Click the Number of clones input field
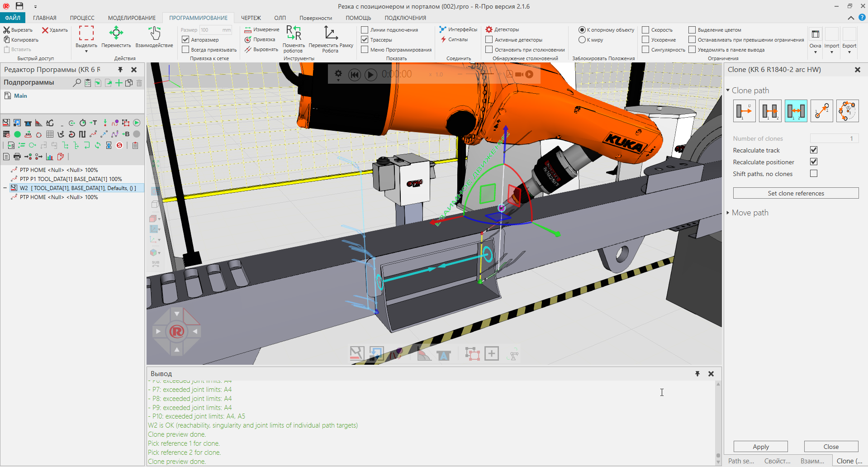 pos(834,138)
